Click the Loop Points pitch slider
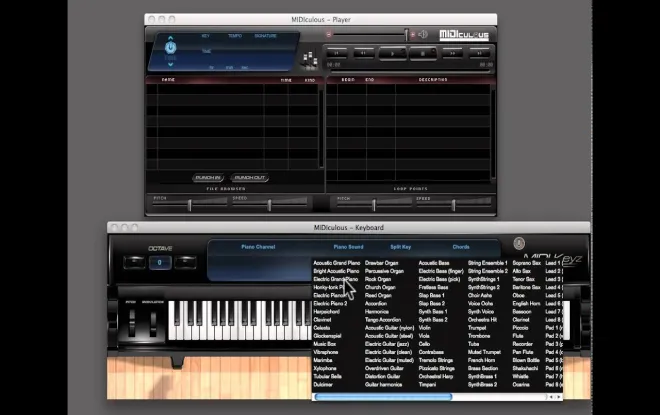The height and width of the screenshot is (415, 660). 374,205
